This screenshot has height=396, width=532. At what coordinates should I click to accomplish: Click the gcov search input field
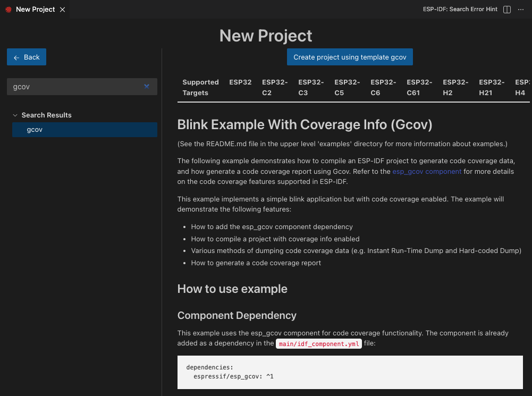(74, 87)
